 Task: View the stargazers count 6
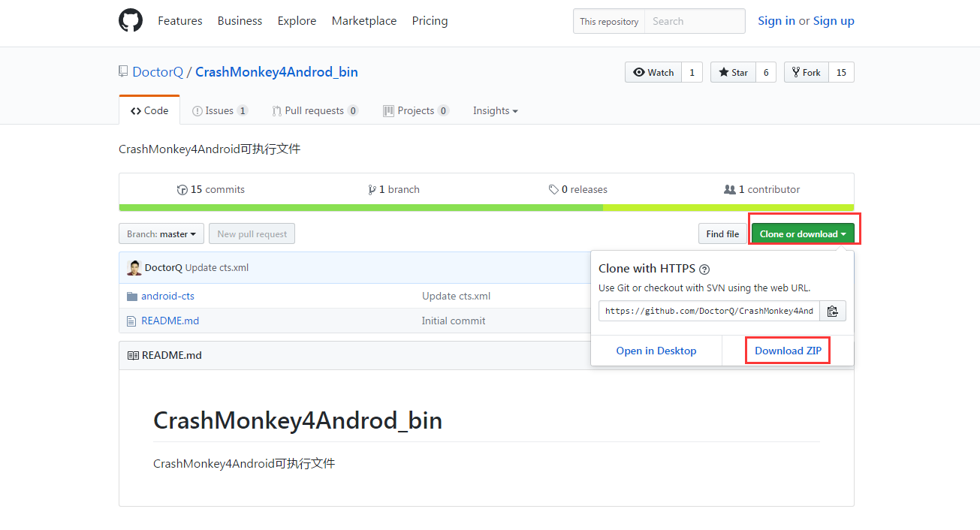[x=766, y=72]
